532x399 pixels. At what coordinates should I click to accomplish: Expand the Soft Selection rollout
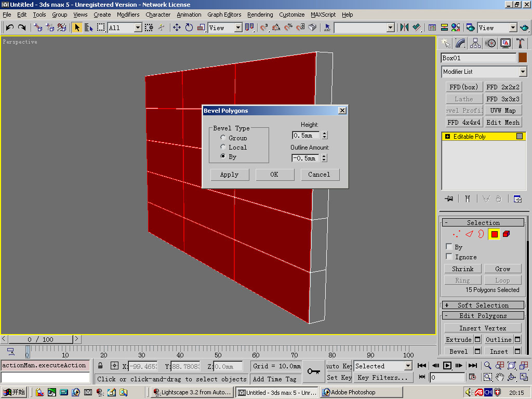pos(483,305)
